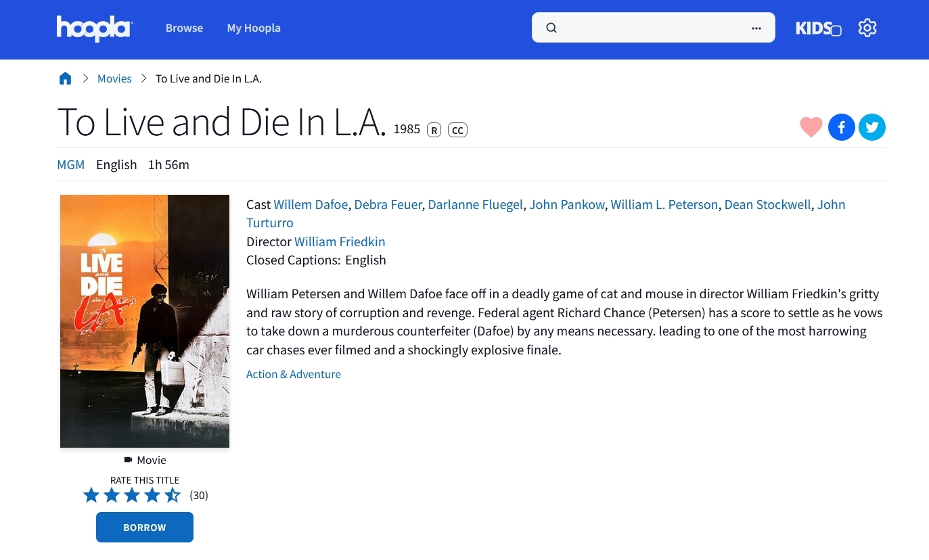Click the search magnifier icon
This screenshot has height=560, width=929.
pos(551,28)
